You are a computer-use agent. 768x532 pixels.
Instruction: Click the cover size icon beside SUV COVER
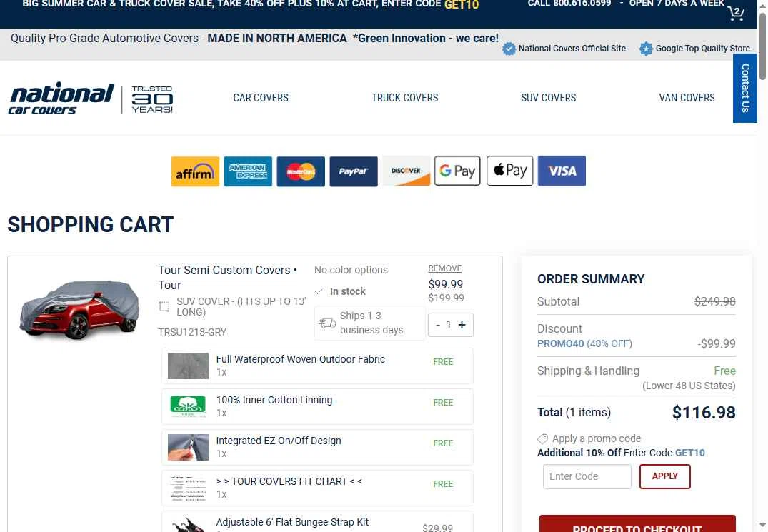(x=164, y=307)
